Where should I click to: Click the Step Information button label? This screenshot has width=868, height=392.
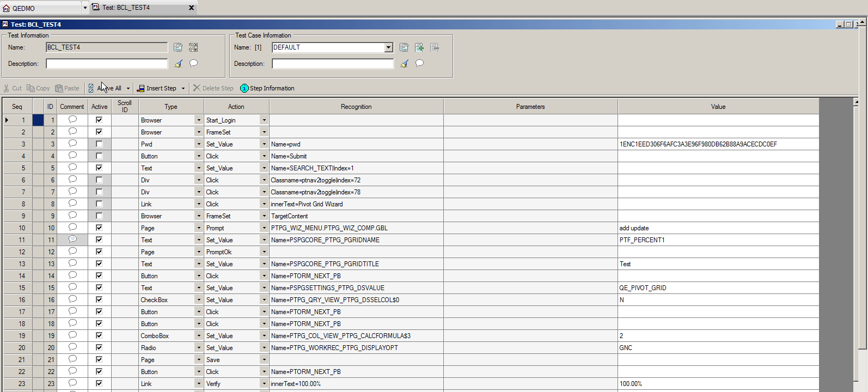272,88
